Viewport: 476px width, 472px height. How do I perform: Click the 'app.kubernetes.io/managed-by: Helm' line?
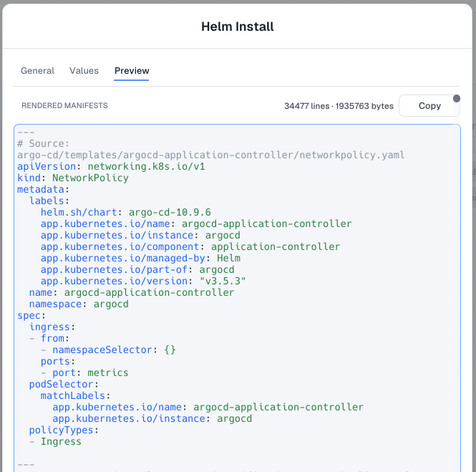140,258
